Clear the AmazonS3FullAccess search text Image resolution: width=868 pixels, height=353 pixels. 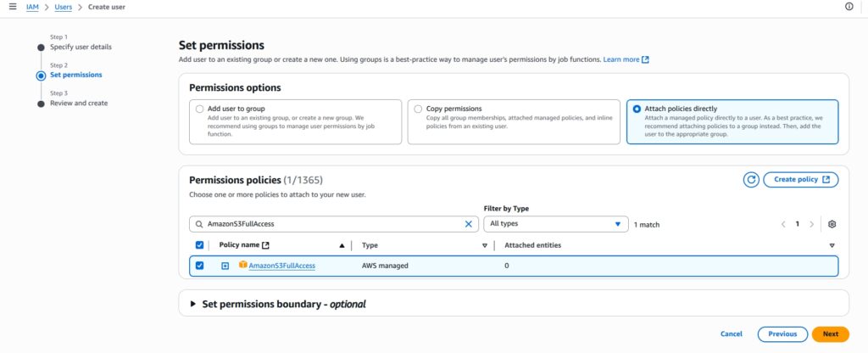tap(468, 224)
